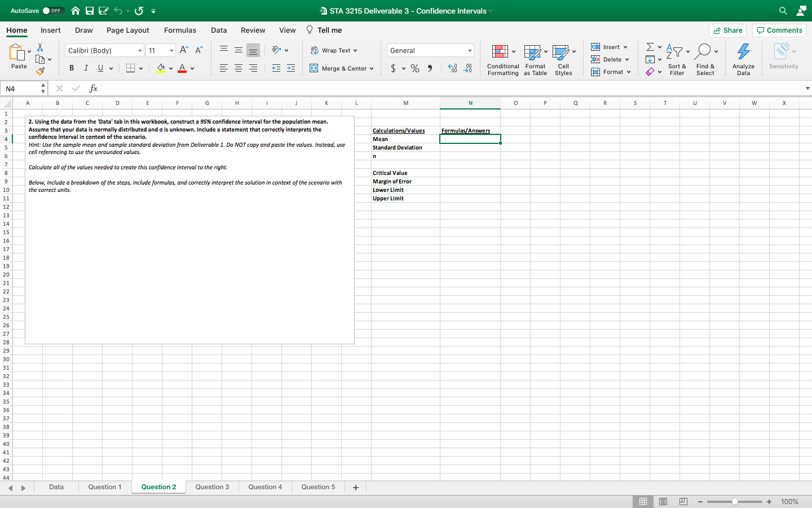Screen dimensions: 812x508
Task: Click the Cut scissors icon
Action: pyautogui.click(x=40, y=47)
